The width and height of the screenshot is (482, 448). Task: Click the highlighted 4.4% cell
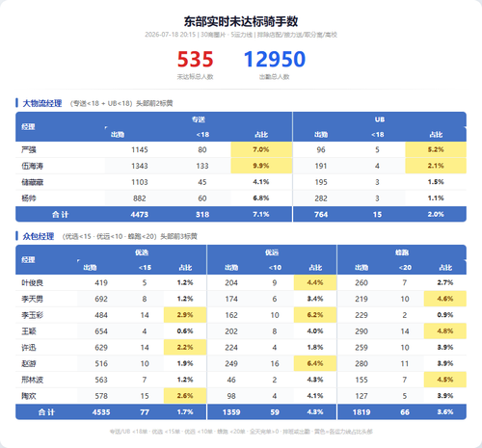point(315,282)
